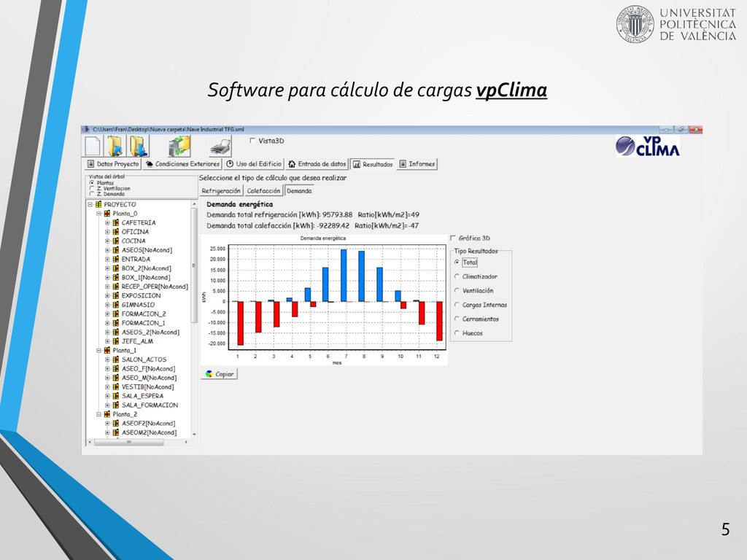Click the Demanda calculation button
The width and height of the screenshot is (747, 560).
coord(299,190)
